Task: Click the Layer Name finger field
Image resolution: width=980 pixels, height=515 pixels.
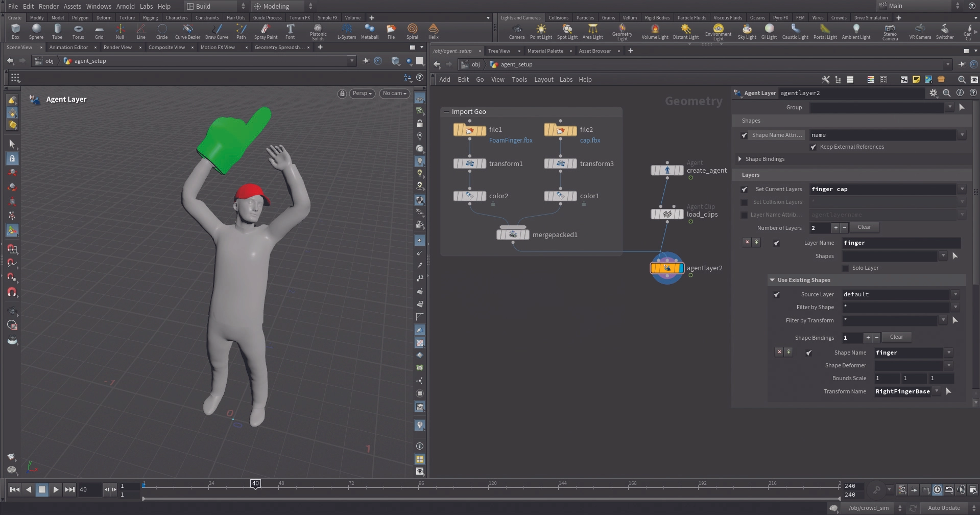Action: click(x=901, y=243)
